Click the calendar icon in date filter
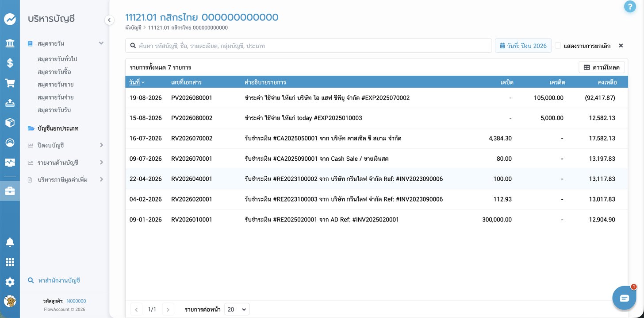 pos(502,46)
